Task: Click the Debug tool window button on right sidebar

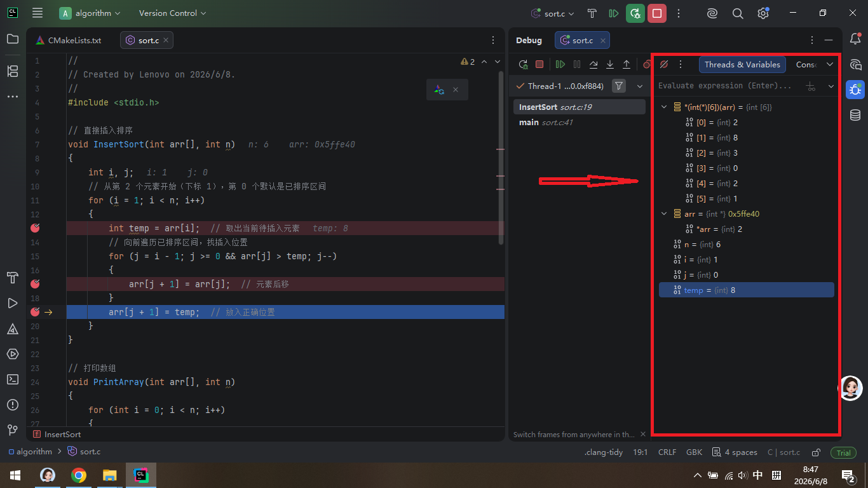Action: (855, 90)
